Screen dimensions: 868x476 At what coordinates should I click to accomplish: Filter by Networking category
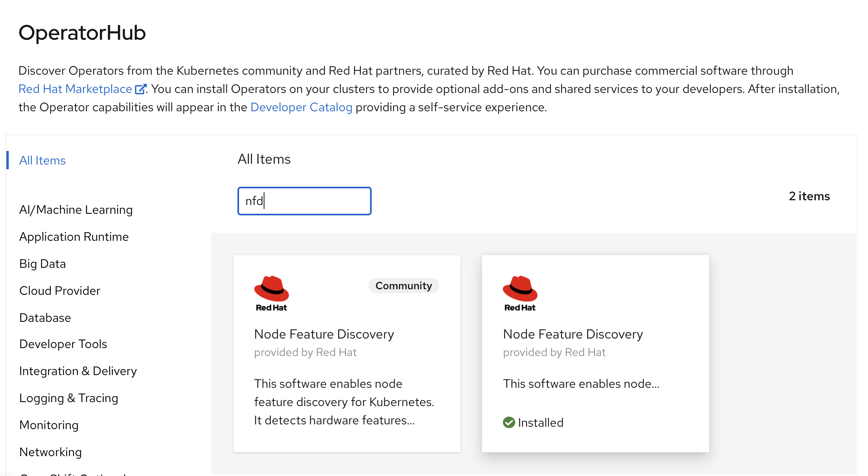(50, 452)
